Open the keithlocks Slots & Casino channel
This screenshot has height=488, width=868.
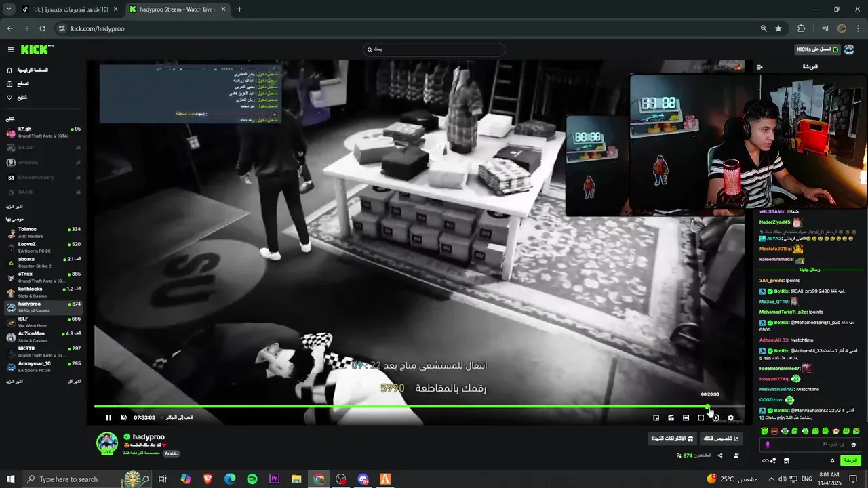click(x=43, y=292)
